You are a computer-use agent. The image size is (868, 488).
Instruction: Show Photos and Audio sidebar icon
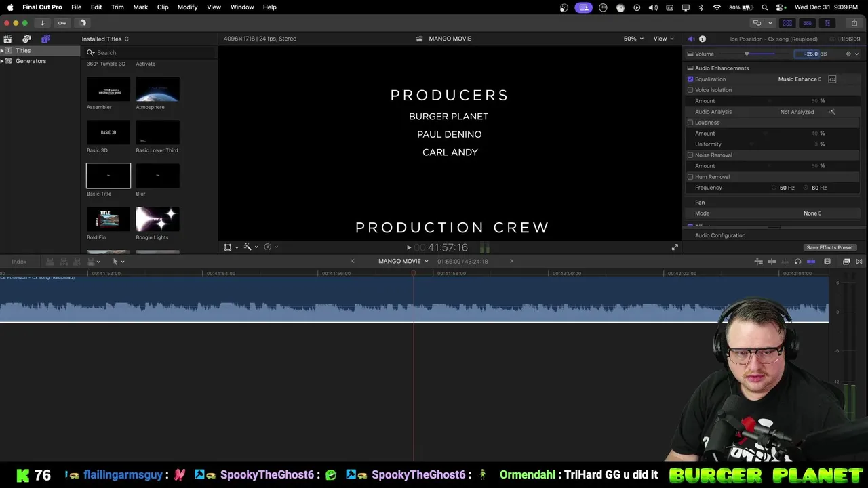tap(26, 39)
